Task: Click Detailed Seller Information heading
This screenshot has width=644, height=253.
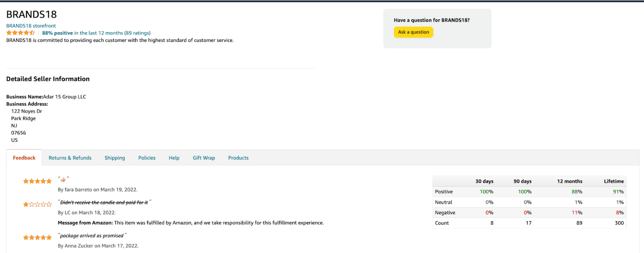Action: click(48, 79)
